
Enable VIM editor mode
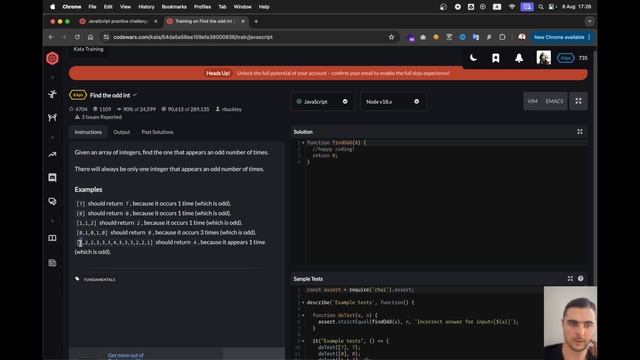click(532, 101)
